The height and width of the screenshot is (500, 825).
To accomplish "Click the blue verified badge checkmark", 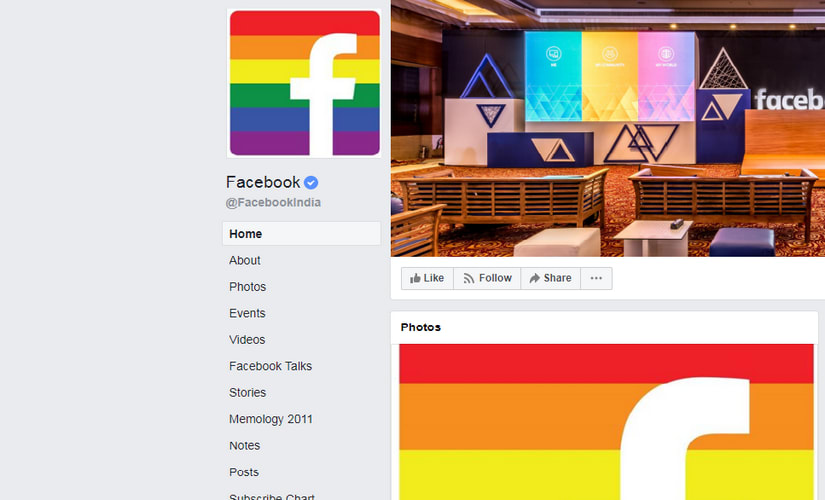I will 311,183.
